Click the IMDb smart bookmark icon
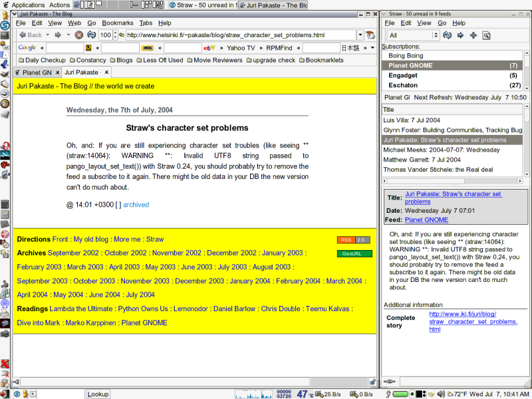This screenshot has height=399, width=532. [x=147, y=48]
